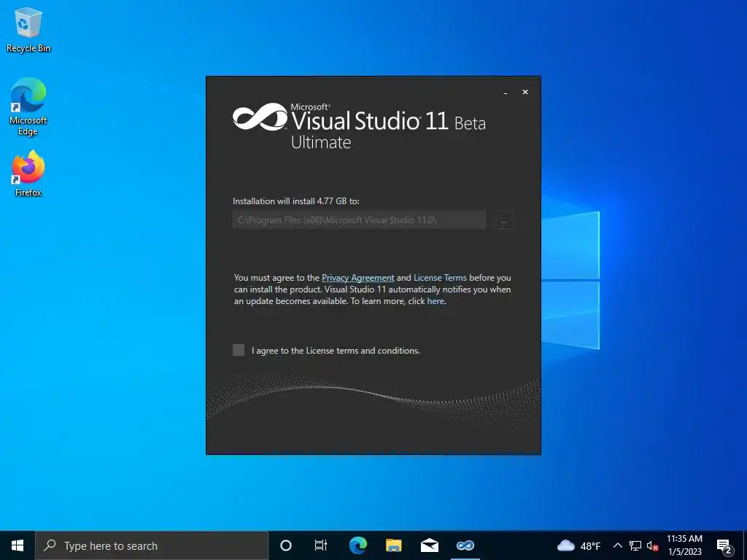This screenshot has height=560, width=747.
Task: Open the Windows Start menu
Action: pos(18,545)
